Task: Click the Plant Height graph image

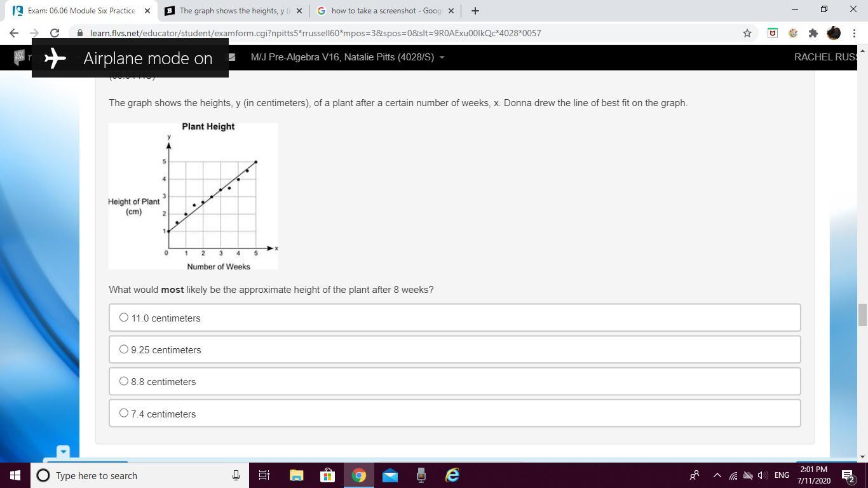Action: click(193, 196)
